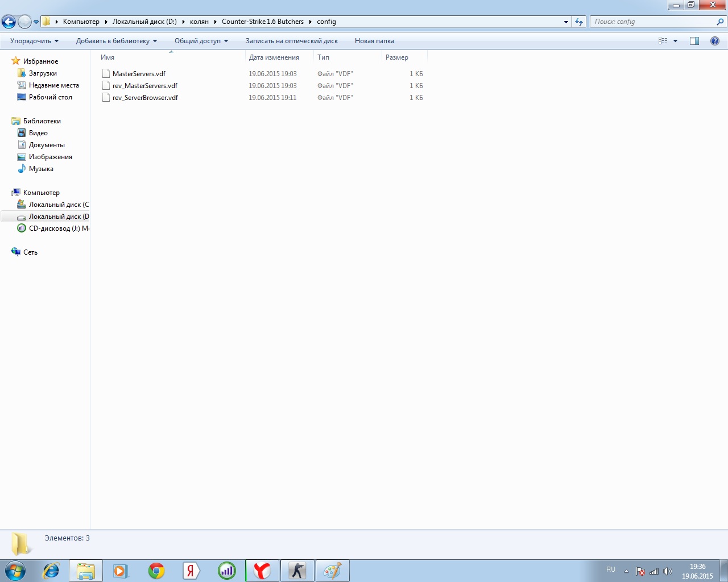Open the Windows Start button
The height and width of the screenshot is (582, 728).
point(15,571)
